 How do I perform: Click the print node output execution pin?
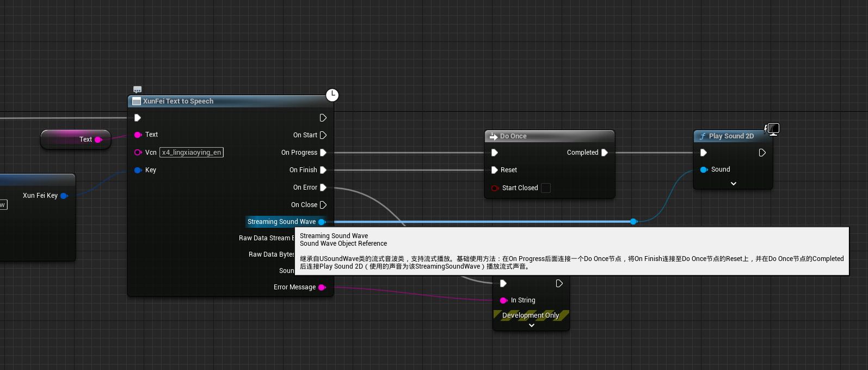click(x=559, y=283)
